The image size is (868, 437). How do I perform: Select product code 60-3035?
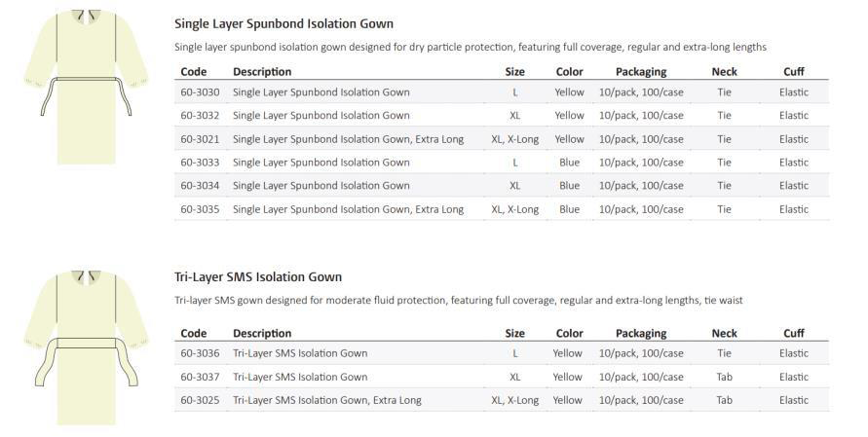[x=200, y=209]
